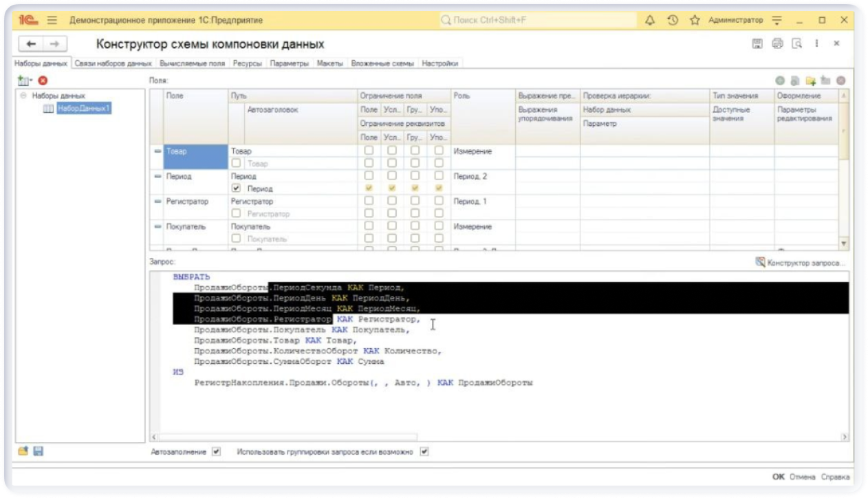The height and width of the screenshot is (498, 868).
Task: Click the print icon in form header
Action: (x=777, y=43)
